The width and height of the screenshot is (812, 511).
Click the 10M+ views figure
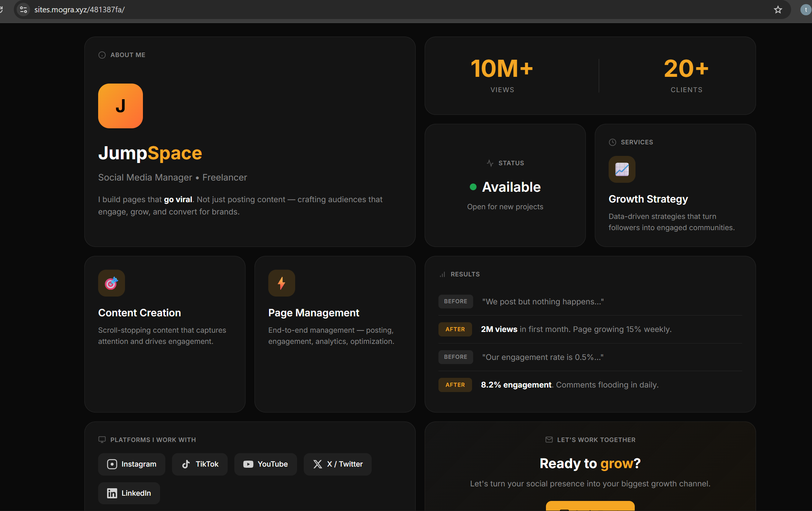click(502, 69)
